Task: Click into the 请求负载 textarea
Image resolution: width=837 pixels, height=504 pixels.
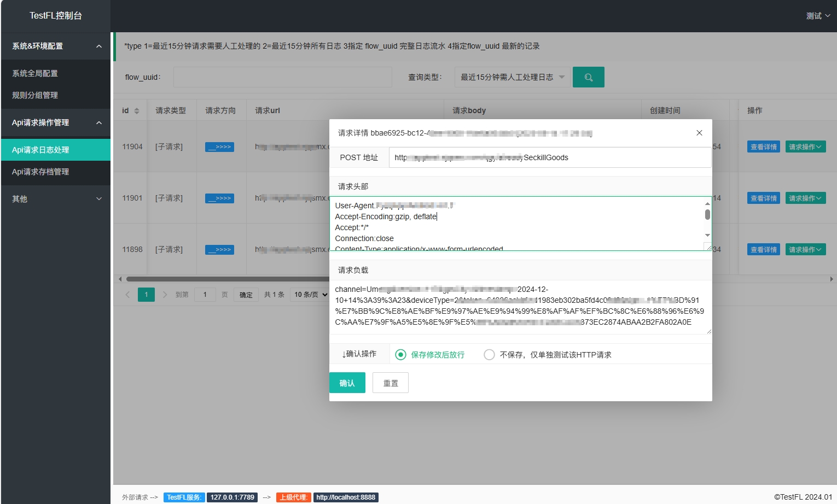Action: 520,307
